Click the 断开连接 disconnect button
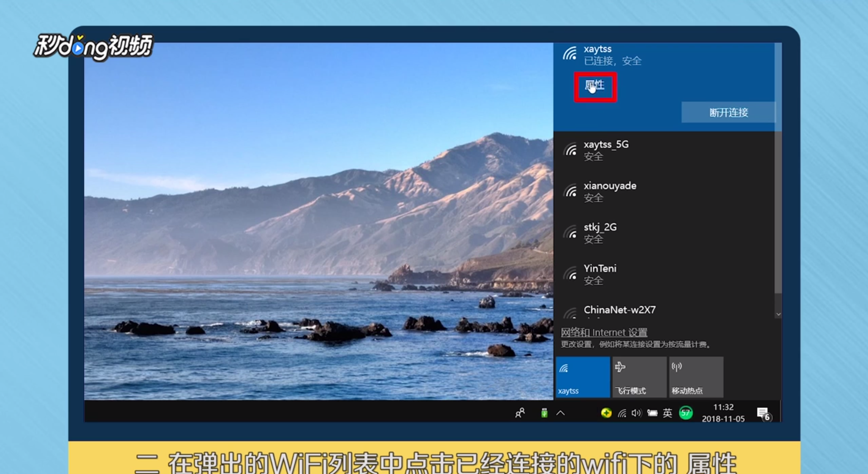Screen dimensions: 868x474 click(x=728, y=113)
